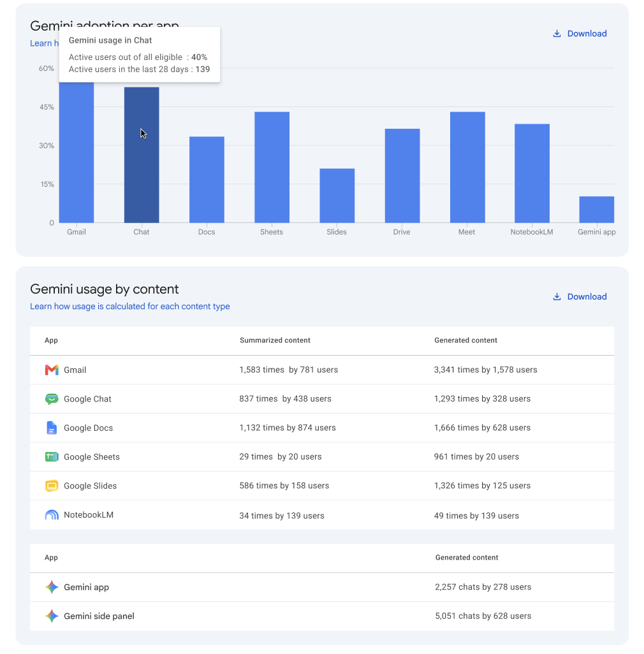
Task: Select the Drive bar in the chart
Action: [402, 176]
